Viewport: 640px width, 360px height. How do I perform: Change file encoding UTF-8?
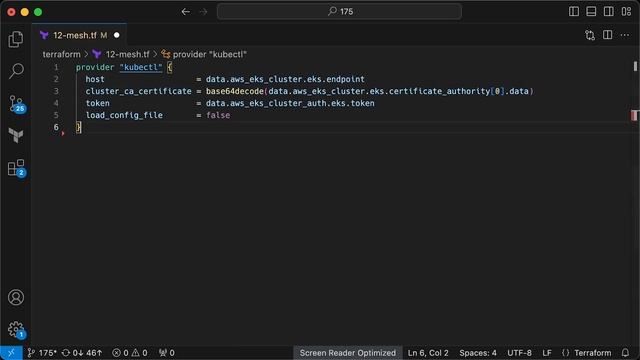519,353
